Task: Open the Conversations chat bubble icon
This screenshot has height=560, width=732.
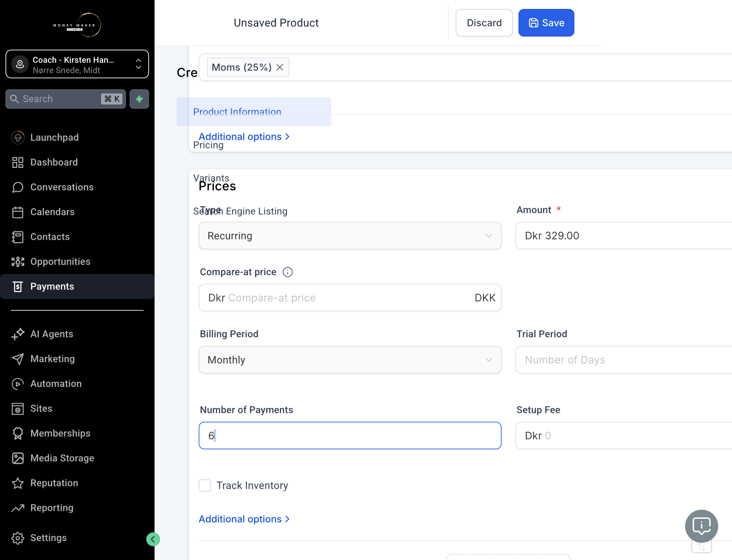Action: tap(18, 187)
